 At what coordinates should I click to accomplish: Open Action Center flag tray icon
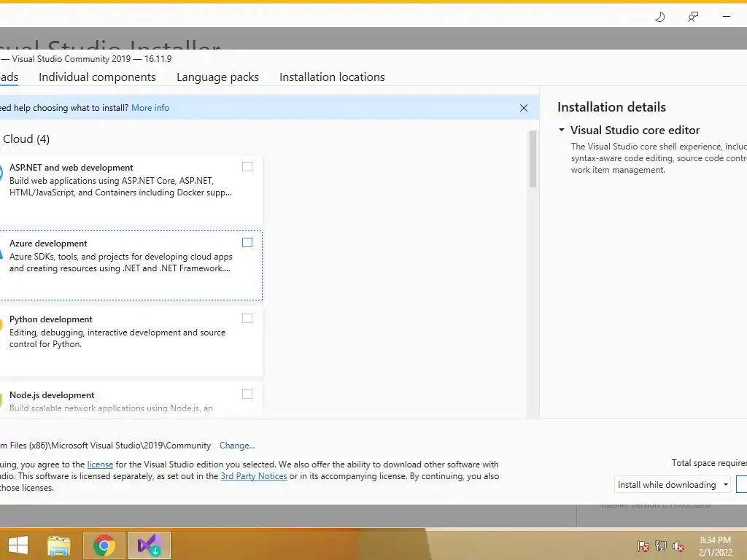643,546
